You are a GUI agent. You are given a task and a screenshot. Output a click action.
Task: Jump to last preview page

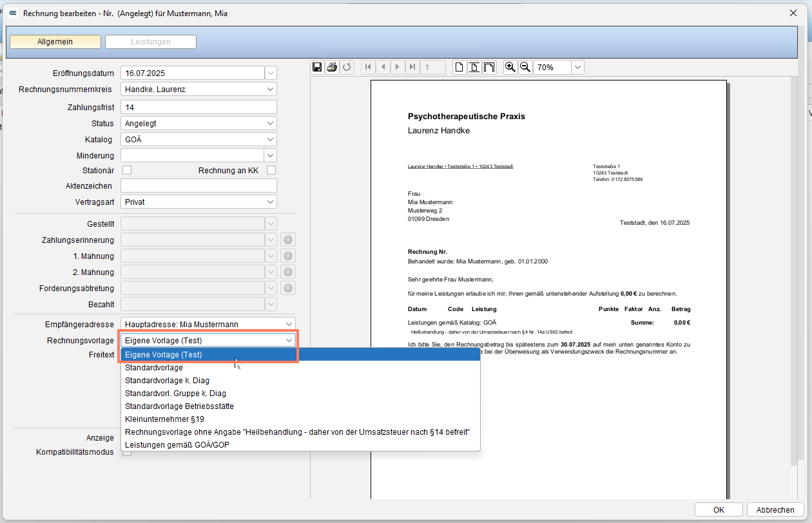click(x=412, y=67)
